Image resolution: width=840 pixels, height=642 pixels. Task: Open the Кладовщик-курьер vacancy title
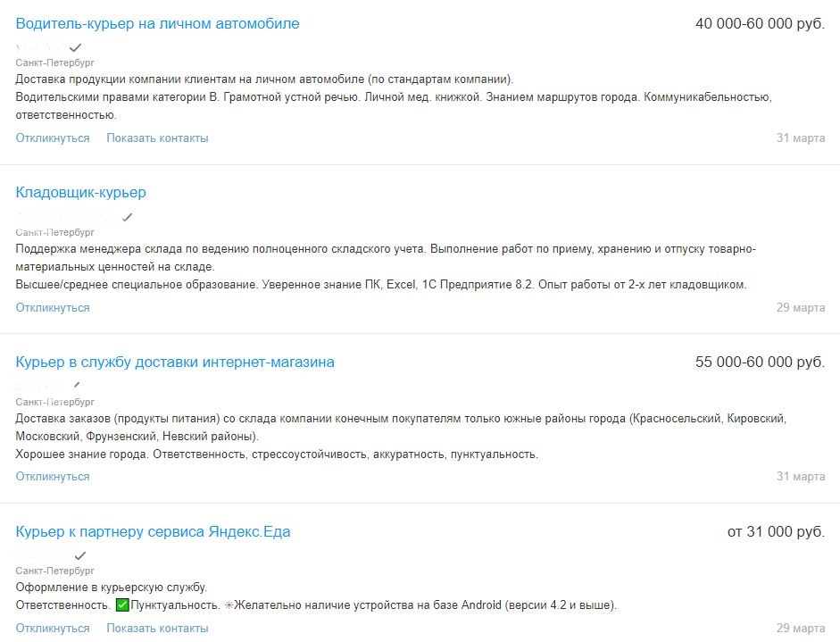(81, 192)
